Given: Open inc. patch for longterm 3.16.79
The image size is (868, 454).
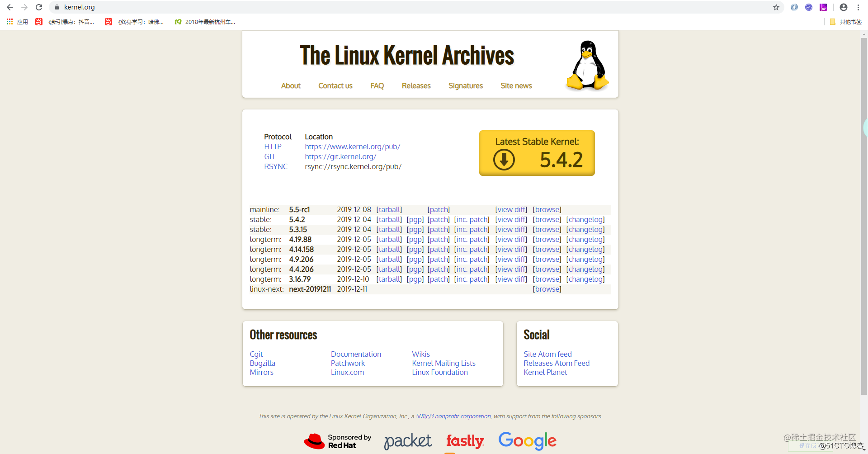Looking at the screenshot, I should [472, 279].
